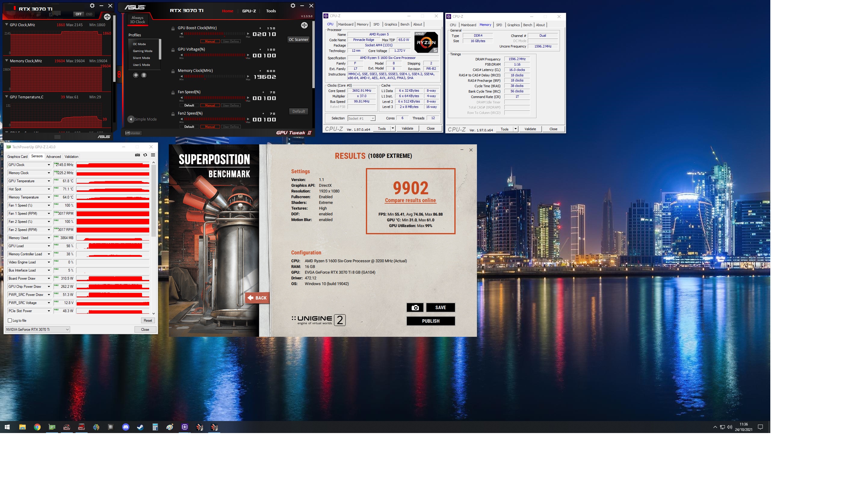Click the GPU Voltage lock icon

173,50
